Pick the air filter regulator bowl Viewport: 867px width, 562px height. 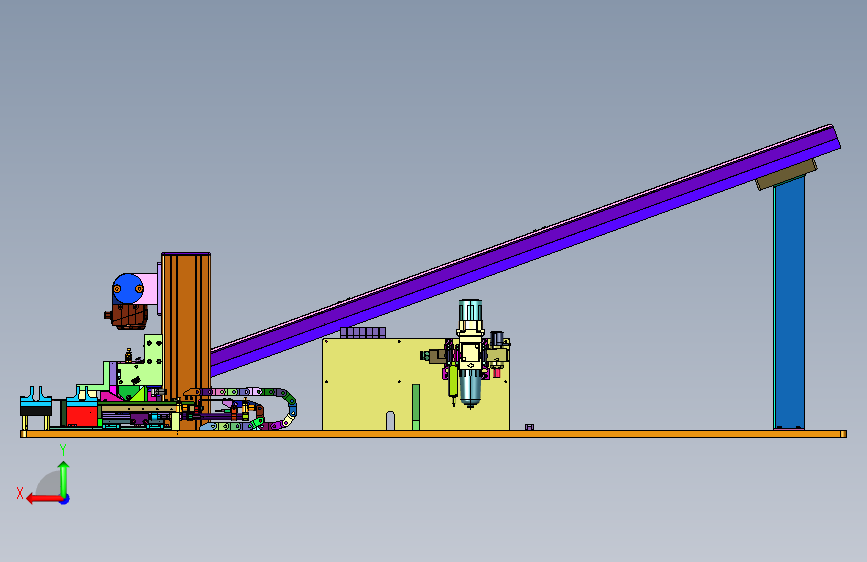(x=470, y=387)
